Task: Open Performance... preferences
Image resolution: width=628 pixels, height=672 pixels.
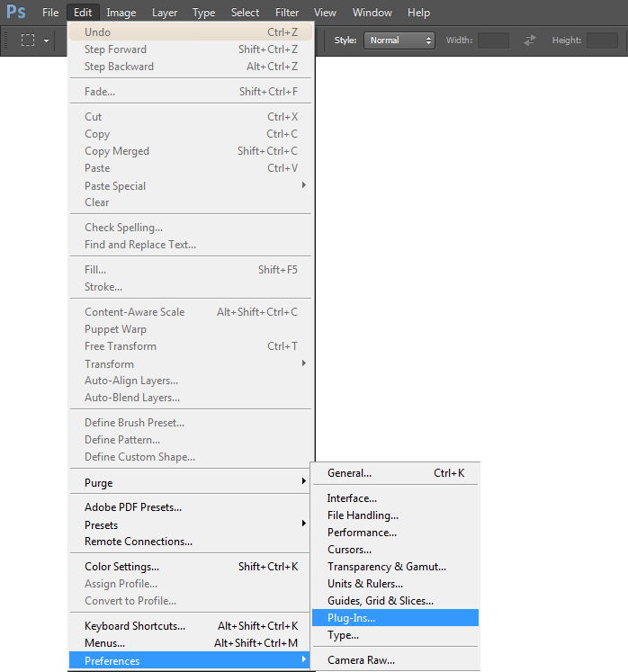Action: pos(395,533)
